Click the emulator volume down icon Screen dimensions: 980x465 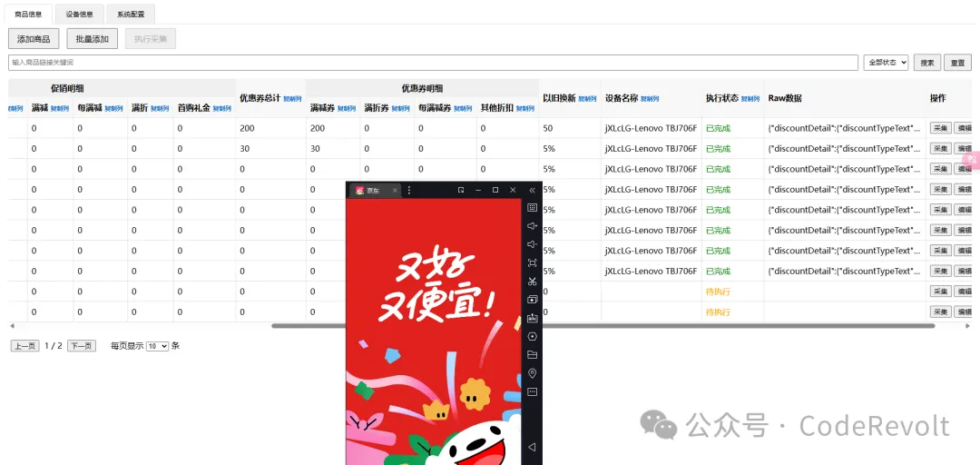[x=533, y=244]
